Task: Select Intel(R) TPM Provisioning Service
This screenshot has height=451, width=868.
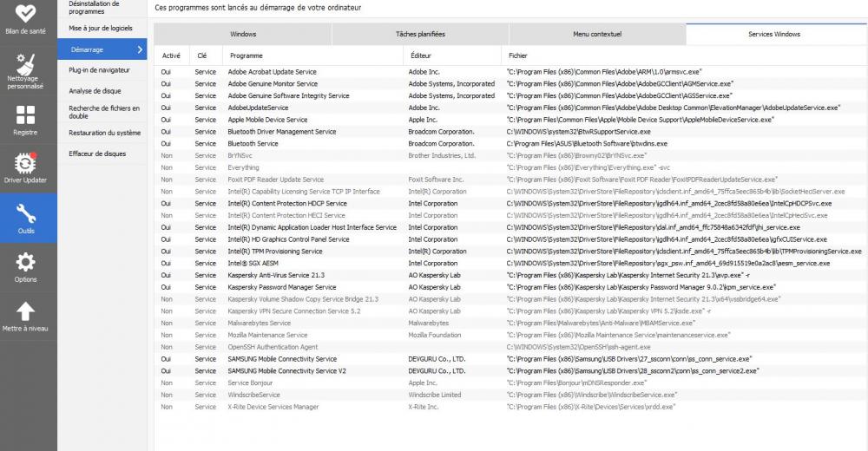Action: click(x=511, y=252)
